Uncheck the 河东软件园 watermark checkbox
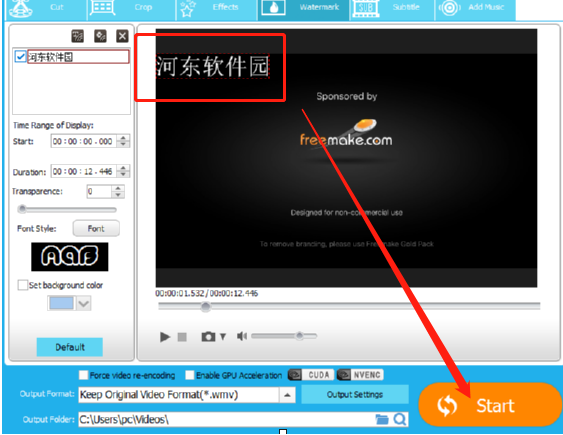Screen dimensions: 563x435 click(x=20, y=57)
